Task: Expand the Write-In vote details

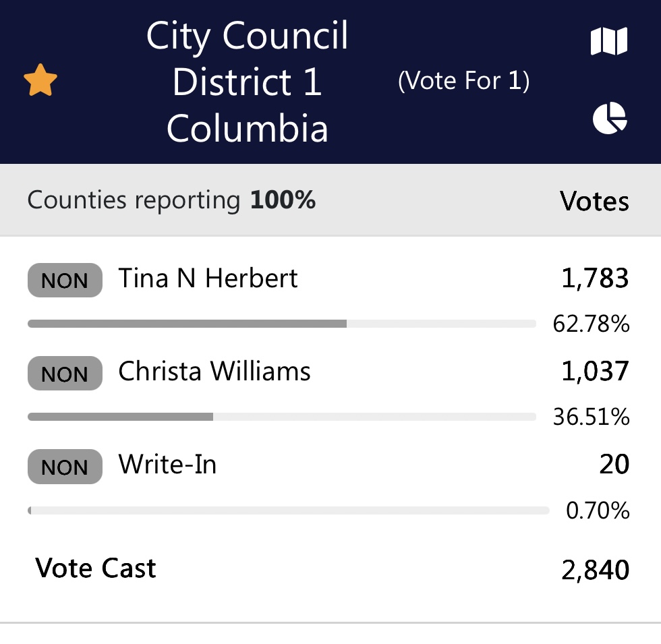Action: pos(167,464)
